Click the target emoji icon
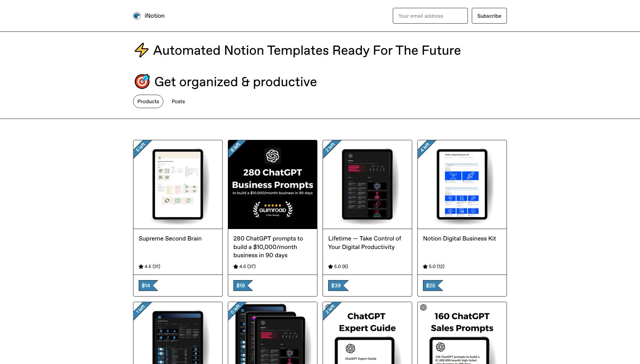The width and height of the screenshot is (640, 364). click(x=142, y=82)
